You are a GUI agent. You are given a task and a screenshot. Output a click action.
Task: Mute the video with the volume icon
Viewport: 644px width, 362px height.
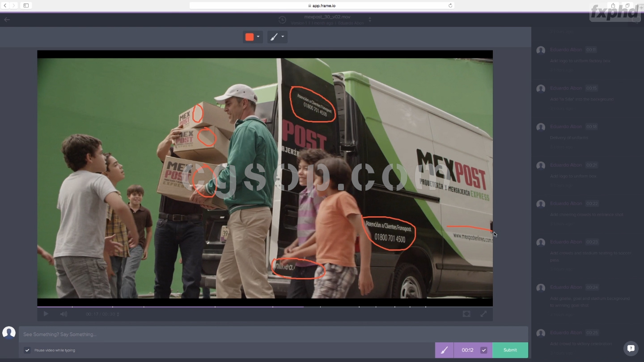point(64,314)
